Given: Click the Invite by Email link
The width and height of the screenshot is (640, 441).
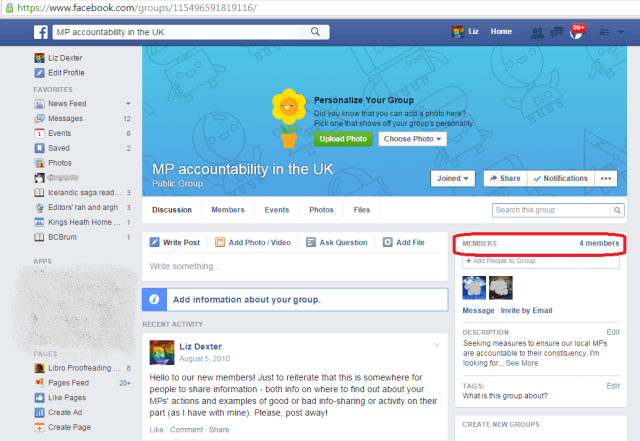Looking at the screenshot, I should pos(527,311).
